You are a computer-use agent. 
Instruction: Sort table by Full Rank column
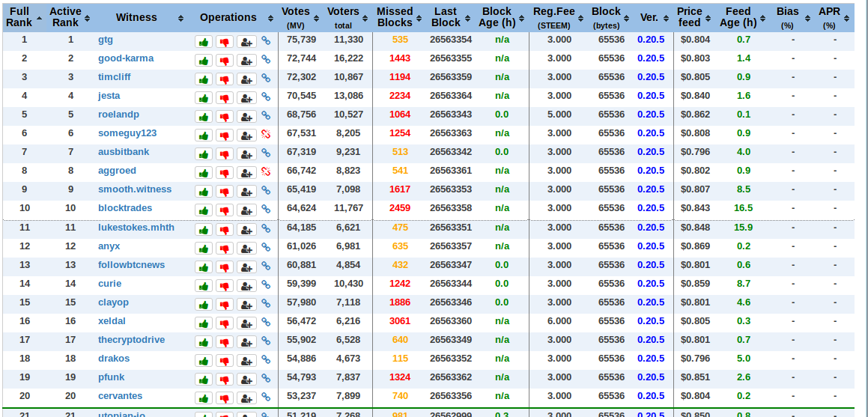[x=22, y=17]
